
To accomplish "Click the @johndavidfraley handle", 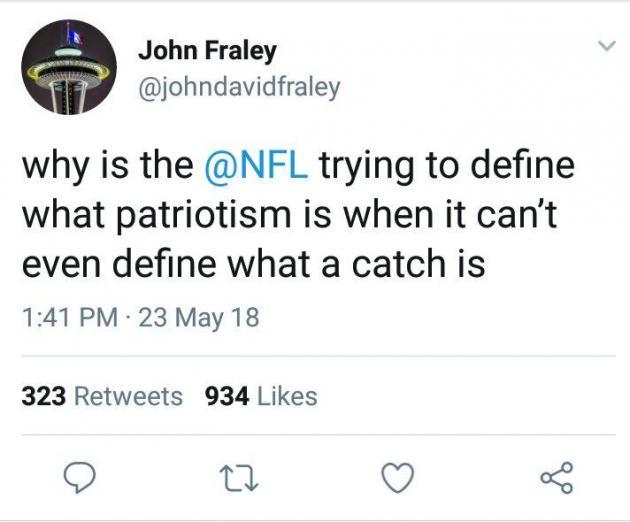I will click(x=238, y=87).
